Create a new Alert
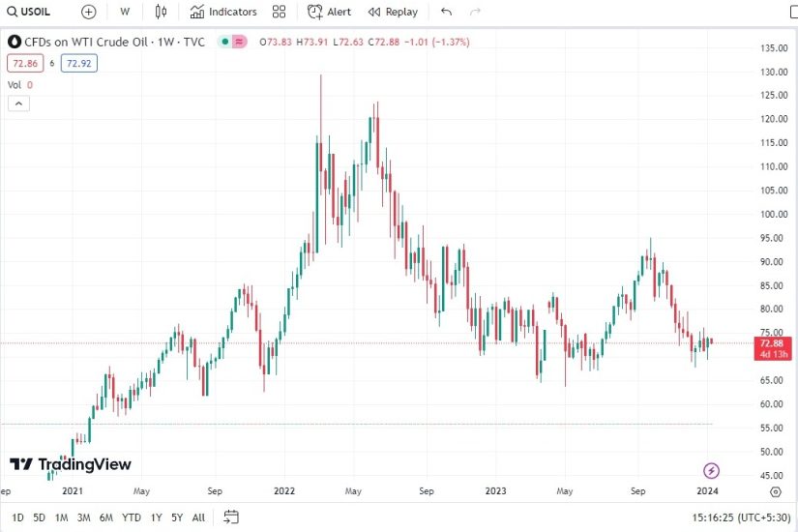This screenshot has width=798, height=532. [329, 12]
